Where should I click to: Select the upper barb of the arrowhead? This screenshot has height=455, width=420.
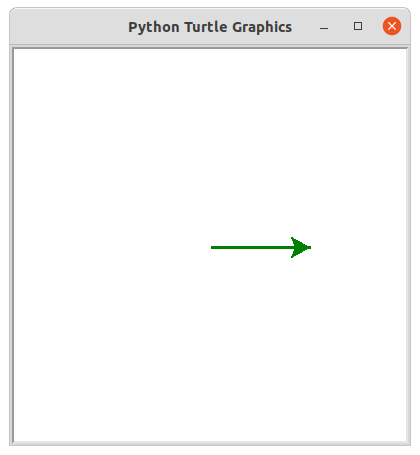(x=293, y=239)
